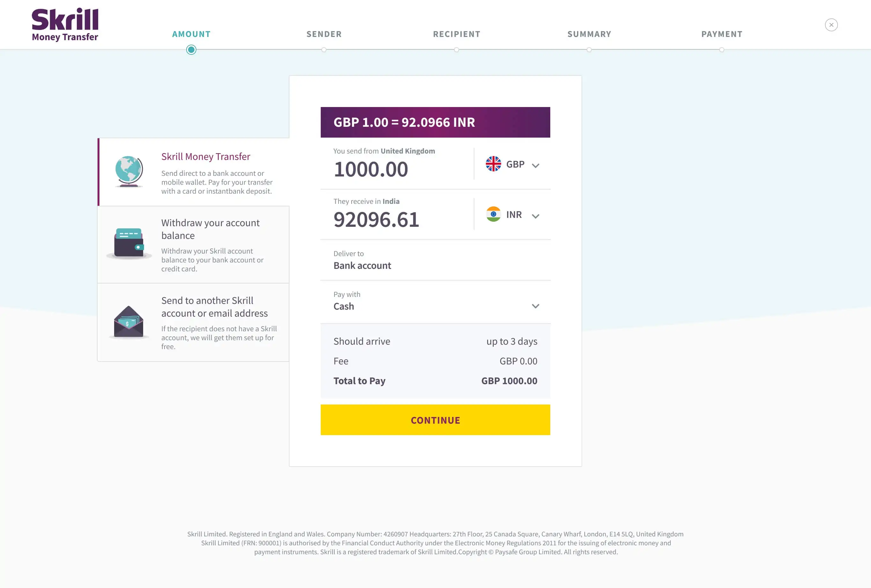The image size is (871, 588).
Task: Click the CONTINUE button
Action: 435,420
